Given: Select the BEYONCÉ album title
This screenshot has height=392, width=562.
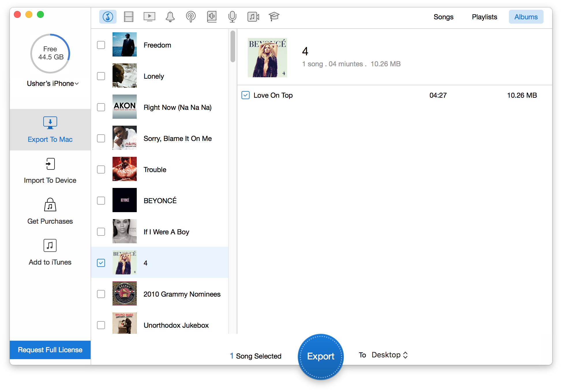Looking at the screenshot, I should (x=160, y=201).
